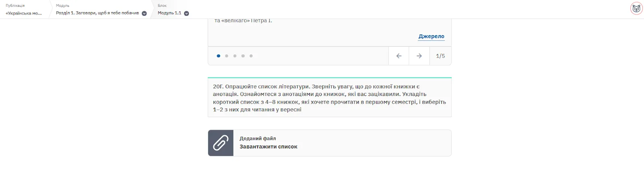Click Розділ 1. Заговори, щоб я тебе побачив
Screen dimensions: 644x173
click(97, 13)
